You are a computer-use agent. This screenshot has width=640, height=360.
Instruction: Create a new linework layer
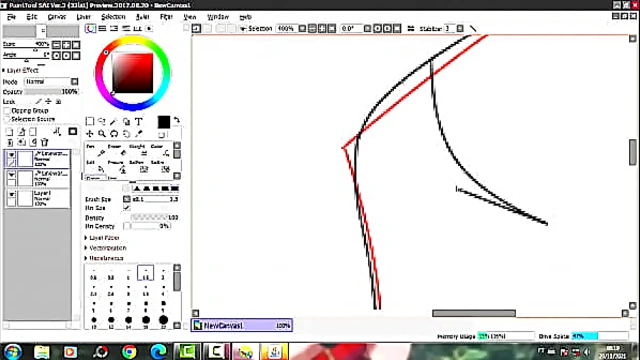[21, 132]
